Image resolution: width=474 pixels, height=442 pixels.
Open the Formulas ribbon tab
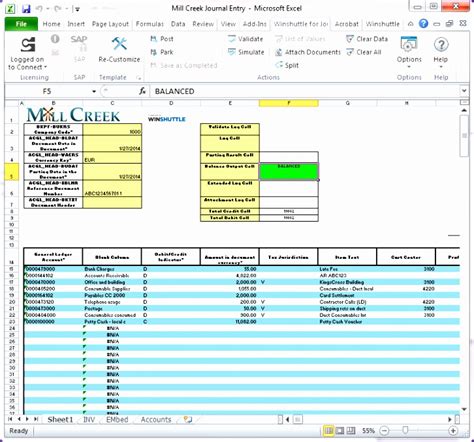(x=150, y=24)
